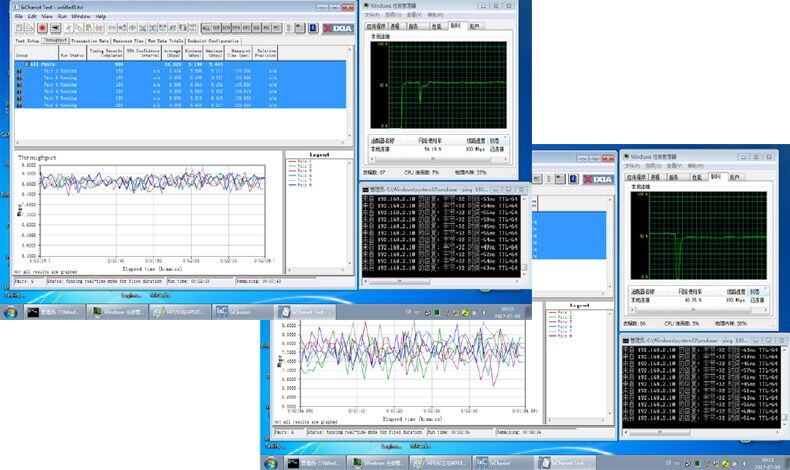Click the Timing Records Completed column header
Viewport: 790px width, 470px height.
point(105,53)
